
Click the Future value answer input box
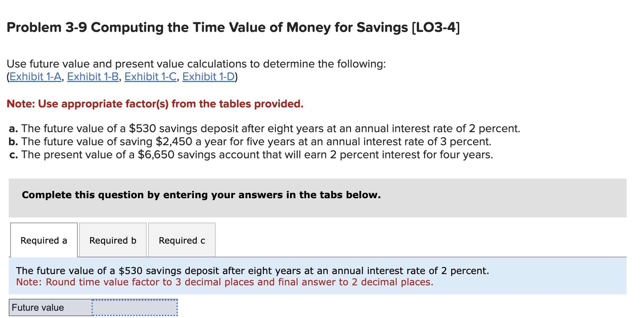point(134,307)
